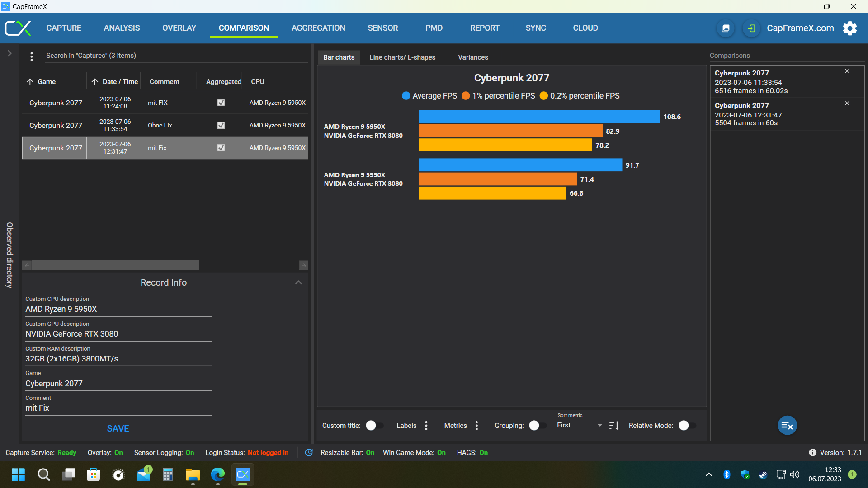The image size is (868, 488).
Task: Sort captures by Game column
Action: (x=47, y=82)
